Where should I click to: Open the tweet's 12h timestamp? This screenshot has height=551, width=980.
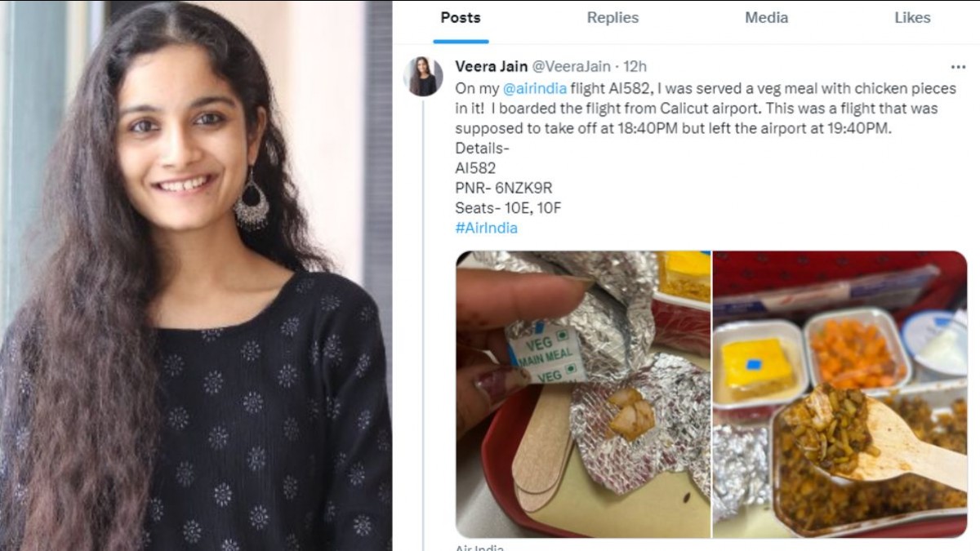(635, 66)
